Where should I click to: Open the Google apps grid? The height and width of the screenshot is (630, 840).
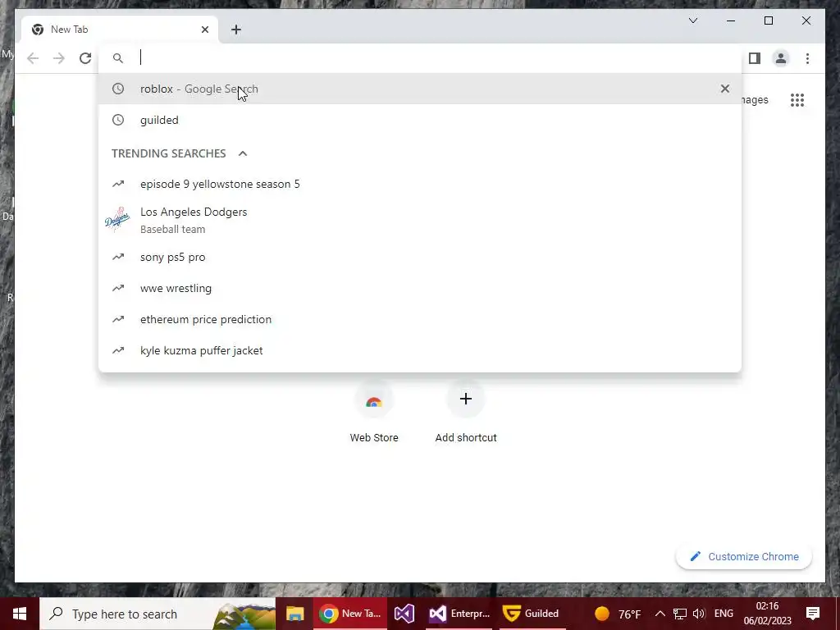[x=797, y=99]
